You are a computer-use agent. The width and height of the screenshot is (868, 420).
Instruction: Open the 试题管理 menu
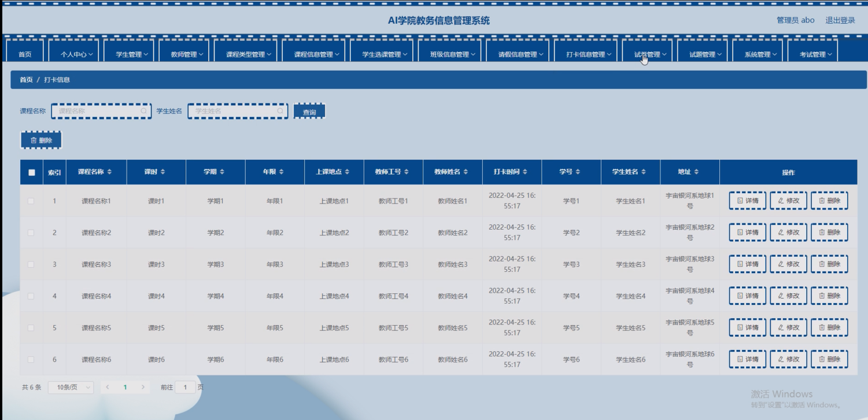(703, 51)
